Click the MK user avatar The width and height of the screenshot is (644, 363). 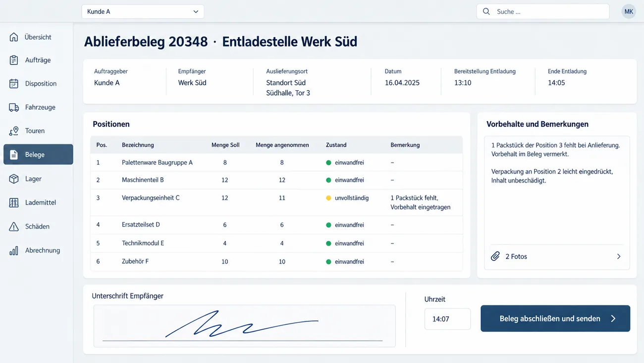tap(629, 11)
